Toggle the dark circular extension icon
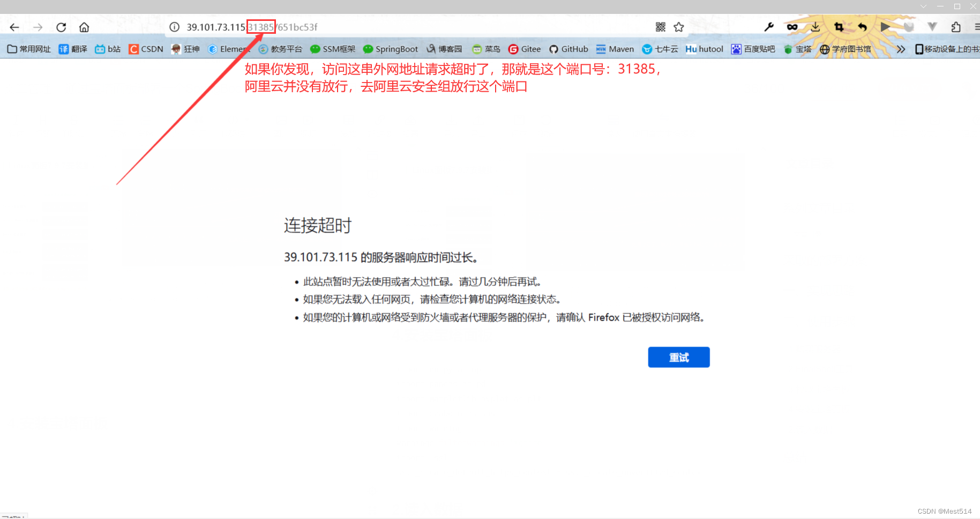 (x=909, y=26)
